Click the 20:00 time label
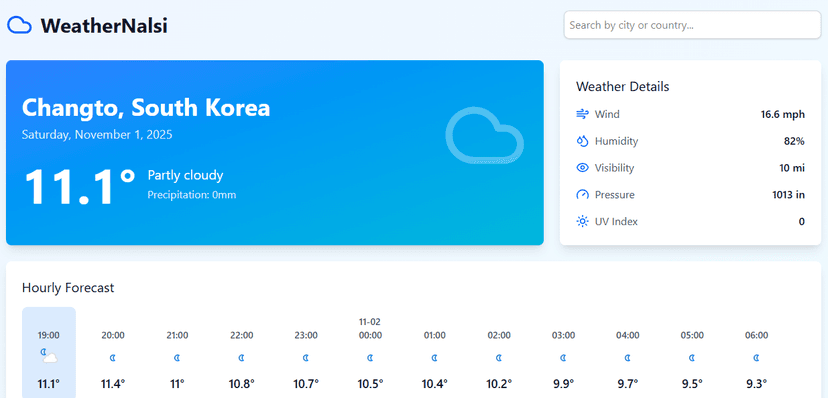Viewport: 828px width, 398px height. coord(113,335)
